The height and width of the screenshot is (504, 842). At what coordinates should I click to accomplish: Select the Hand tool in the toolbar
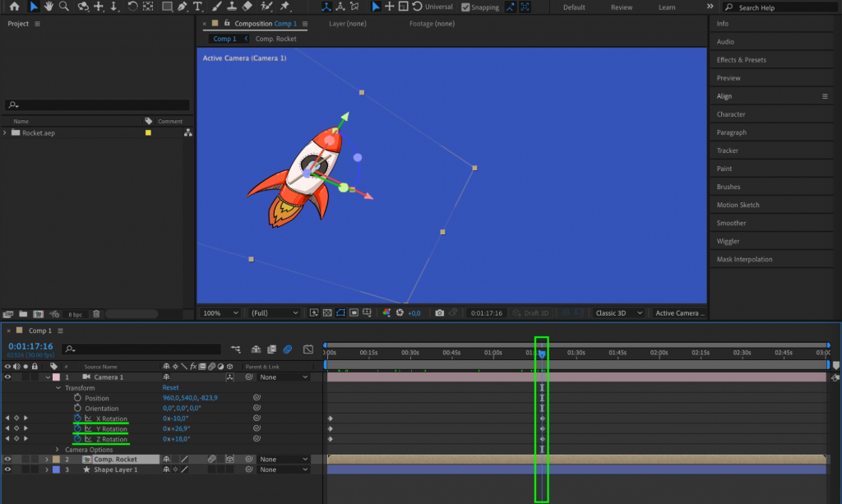click(x=49, y=7)
